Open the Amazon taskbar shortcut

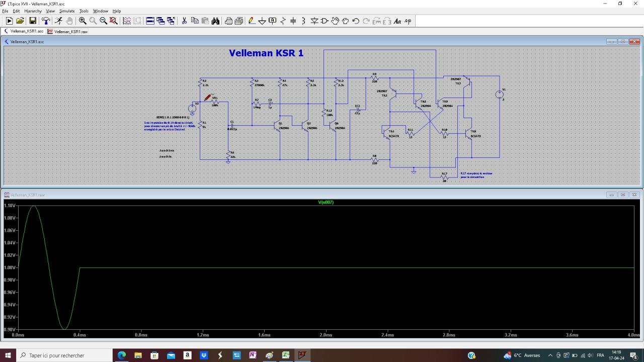tap(187, 355)
